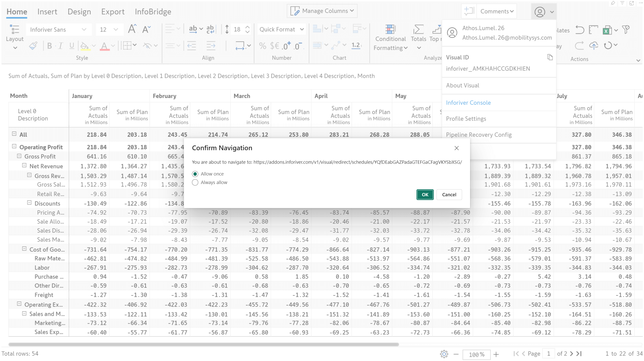Switch to the InfoBridge tab
This screenshot has height=361, width=644.
point(153,12)
